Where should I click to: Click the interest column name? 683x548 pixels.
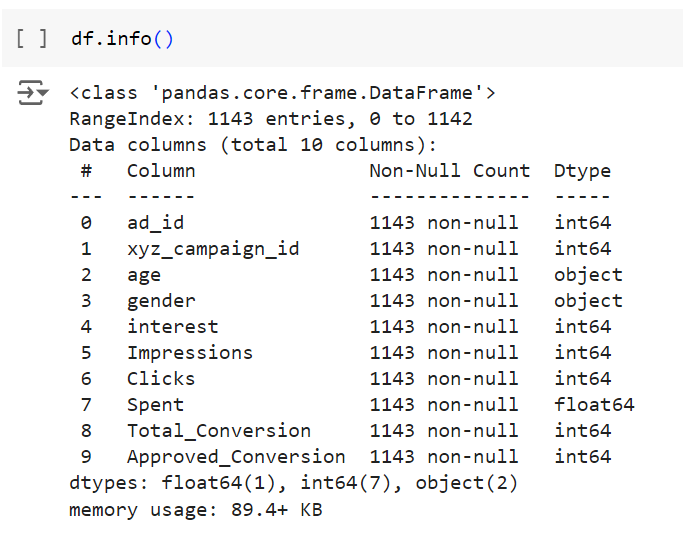(172, 327)
